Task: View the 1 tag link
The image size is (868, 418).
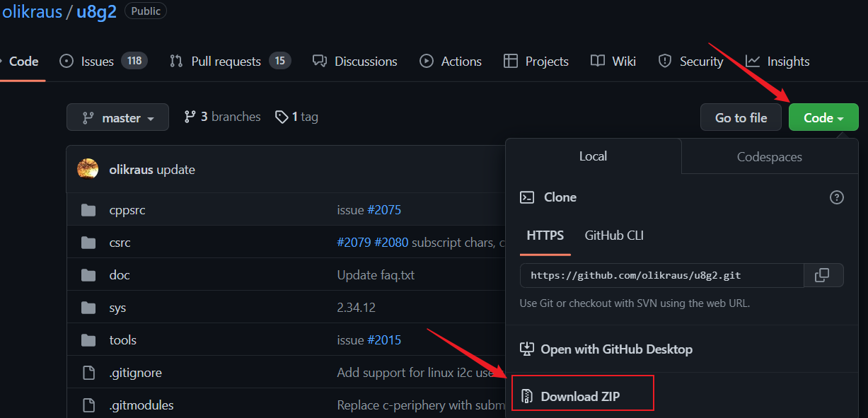Action: (x=296, y=117)
